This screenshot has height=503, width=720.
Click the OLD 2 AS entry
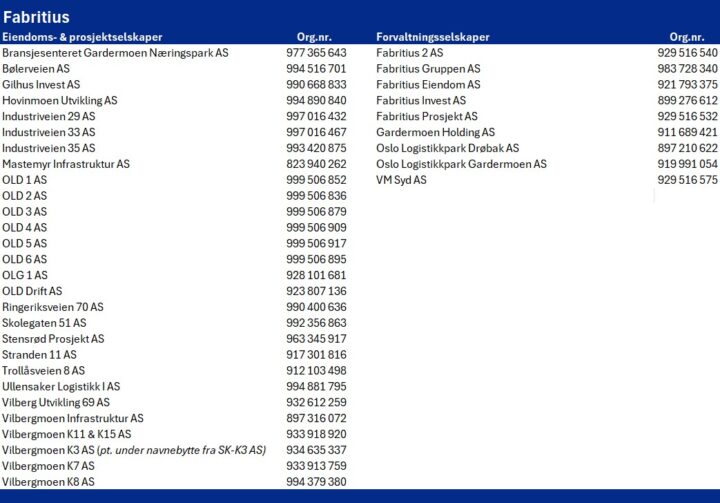coord(24,196)
